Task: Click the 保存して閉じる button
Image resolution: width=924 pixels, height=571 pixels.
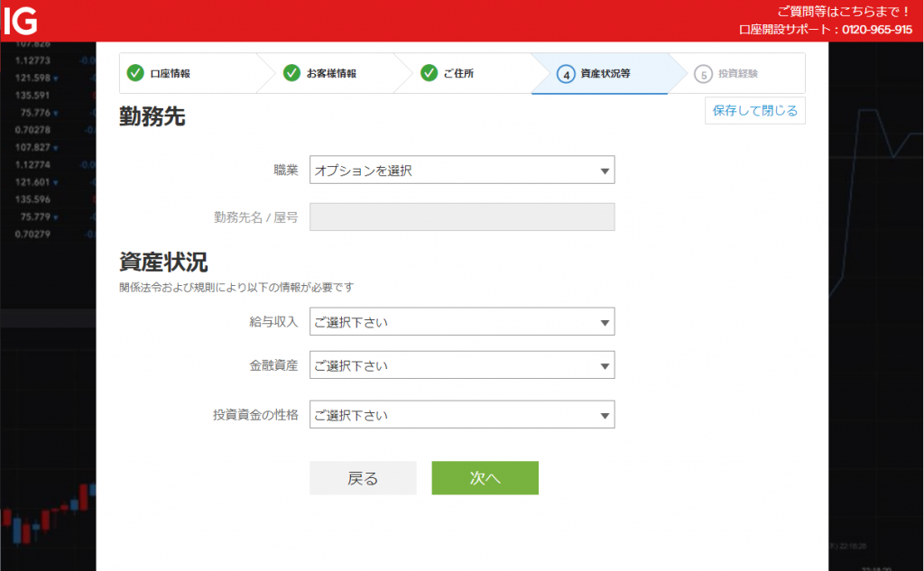Action: click(755, 111)
